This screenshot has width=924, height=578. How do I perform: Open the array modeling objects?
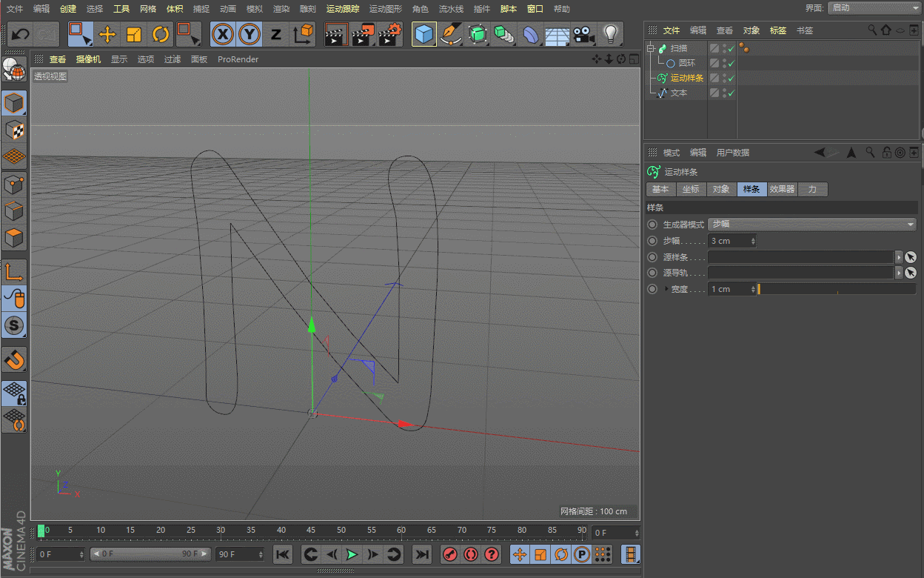[504, 34]
